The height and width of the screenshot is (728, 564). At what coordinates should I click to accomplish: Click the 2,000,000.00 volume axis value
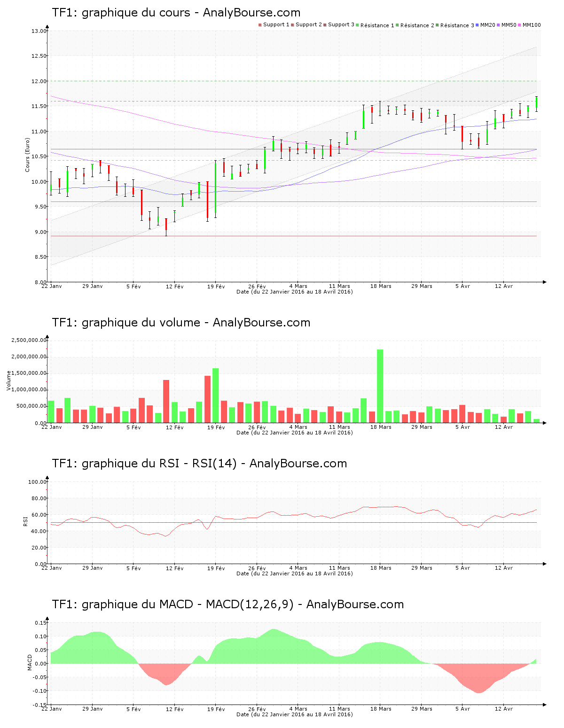coord(29,356)
